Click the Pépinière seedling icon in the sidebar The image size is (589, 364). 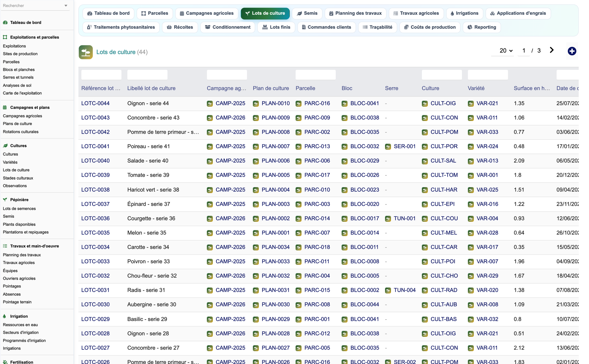pos(5,200)
